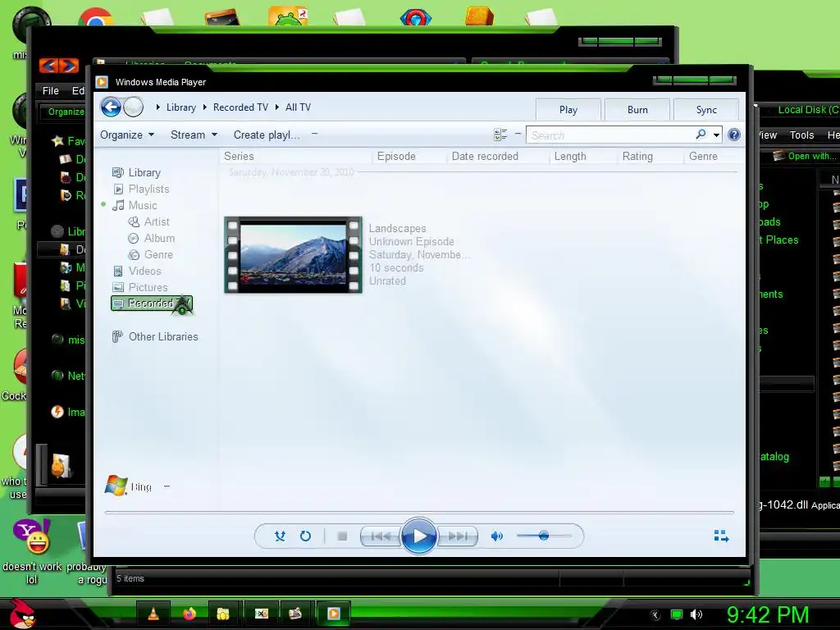Select the Landscapes video thumbnail
This screenshot has width=840, height=630.
293,255
